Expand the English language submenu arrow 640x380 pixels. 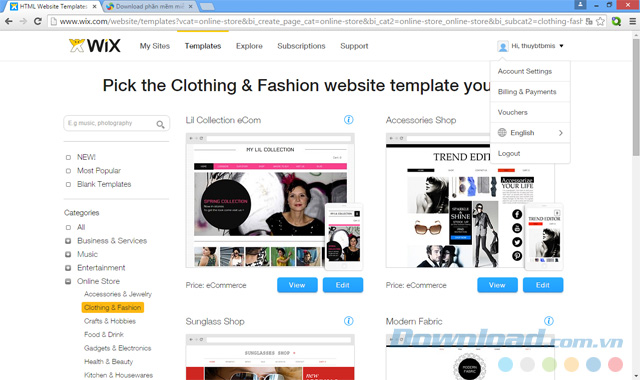tap(561, 133)
